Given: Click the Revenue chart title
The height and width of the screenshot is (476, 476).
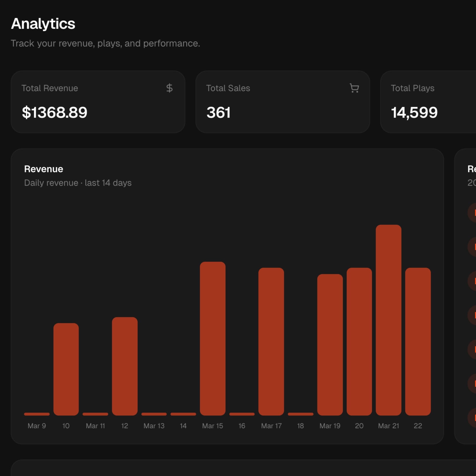Looking at the screenshot, I should tap(44, 169).
